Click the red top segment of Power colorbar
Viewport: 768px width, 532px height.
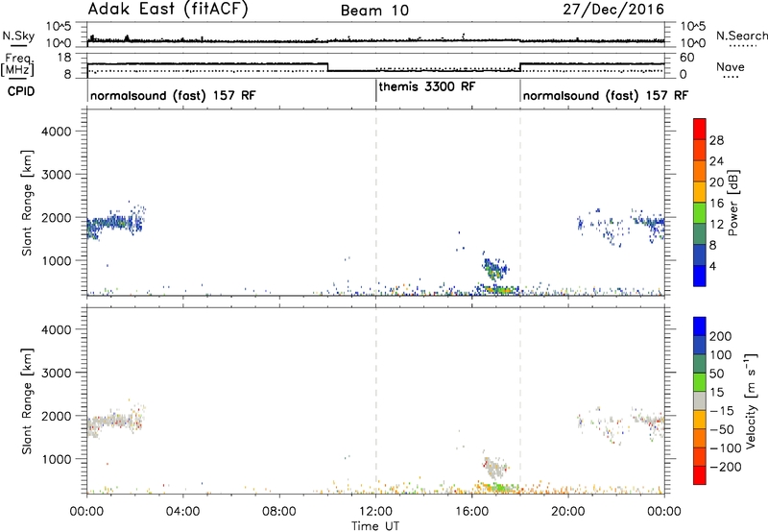point(700,129)
